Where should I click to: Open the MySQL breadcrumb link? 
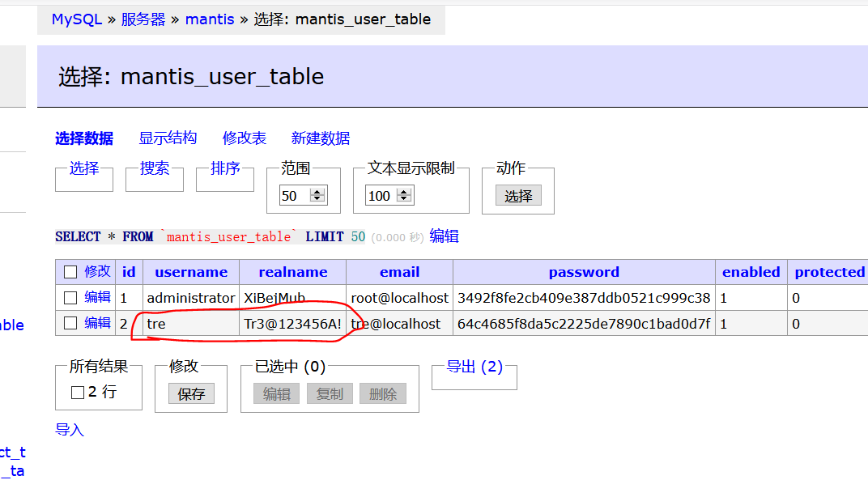tap(76, 19)
